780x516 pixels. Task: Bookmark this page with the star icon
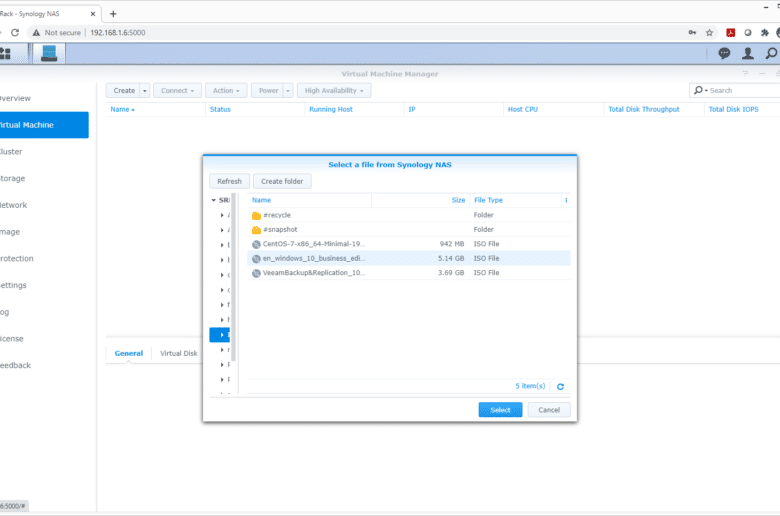[709, 32]
